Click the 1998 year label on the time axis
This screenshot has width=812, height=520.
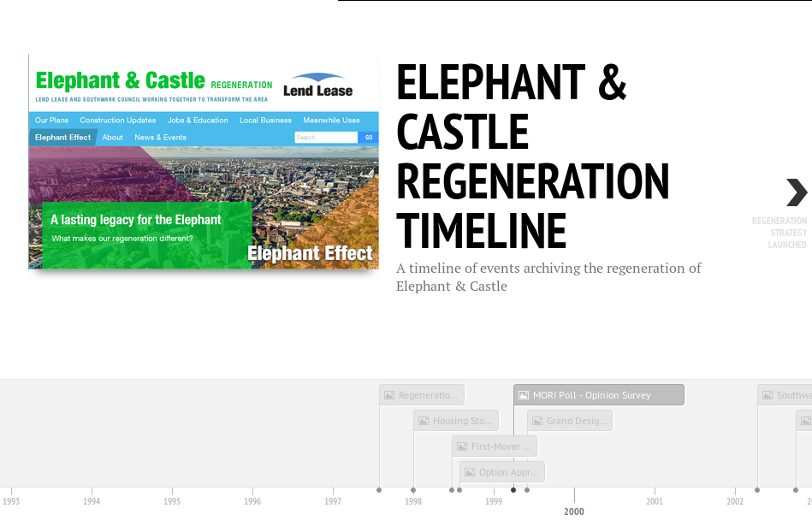pyautogui.click(x=413, y=501)
